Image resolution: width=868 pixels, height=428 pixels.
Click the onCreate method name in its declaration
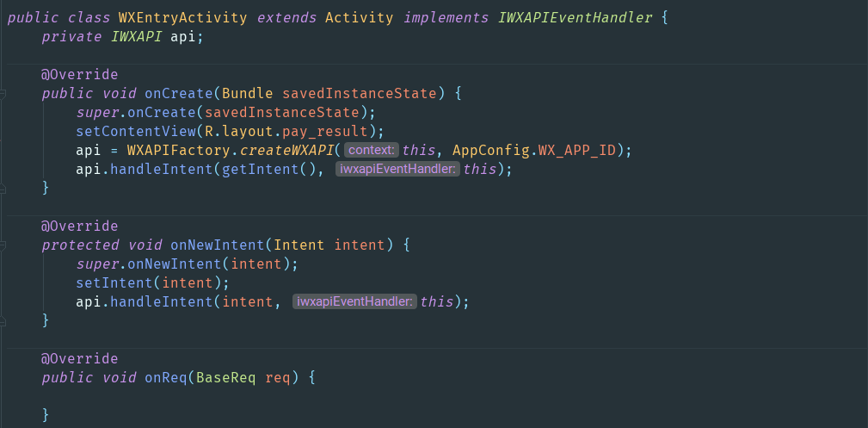[179, 94]
